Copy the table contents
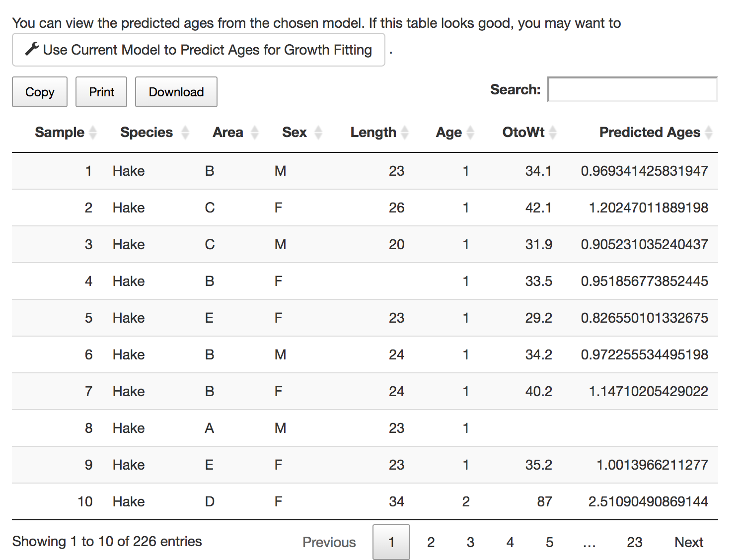Viewport: 741px width, 560px height. tap(40, 92)
